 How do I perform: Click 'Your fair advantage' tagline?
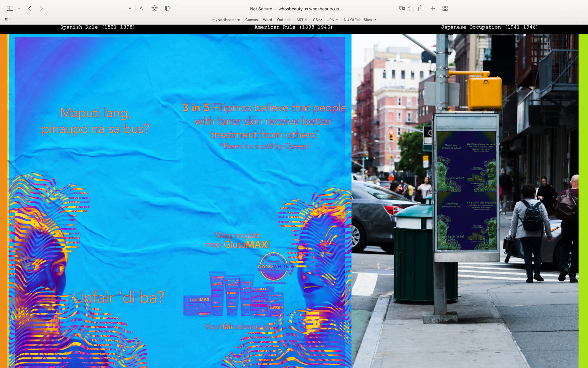point(238,327)
